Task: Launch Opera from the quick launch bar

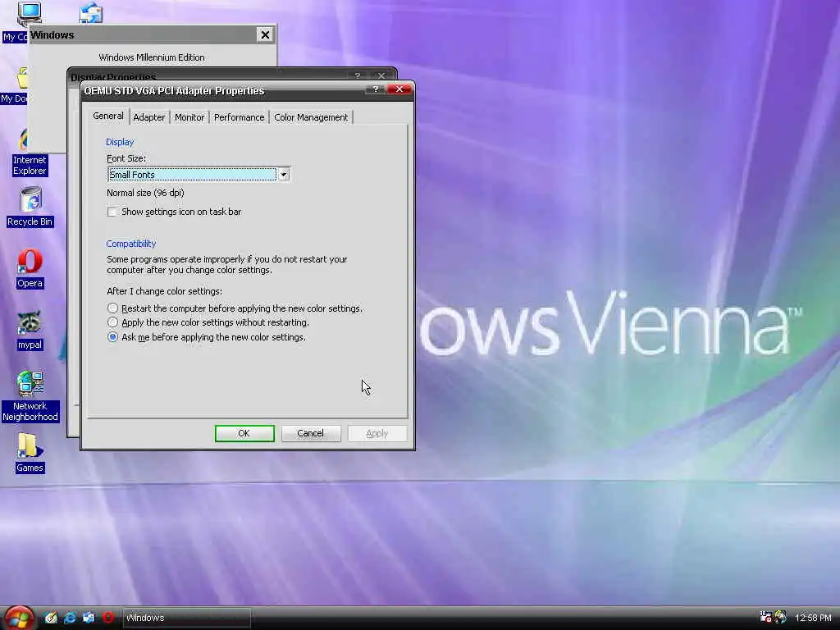Action: point(107,618)
